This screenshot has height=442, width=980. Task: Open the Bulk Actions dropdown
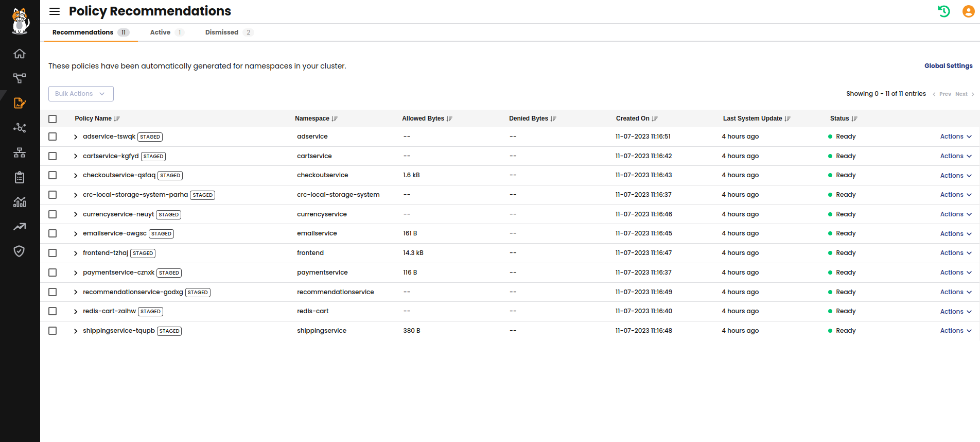(81, 94)
